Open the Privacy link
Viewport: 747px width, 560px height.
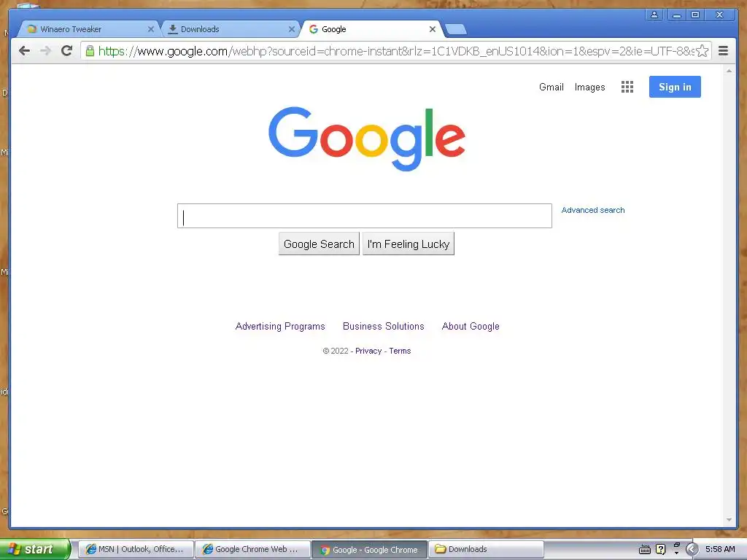[368, 351]
